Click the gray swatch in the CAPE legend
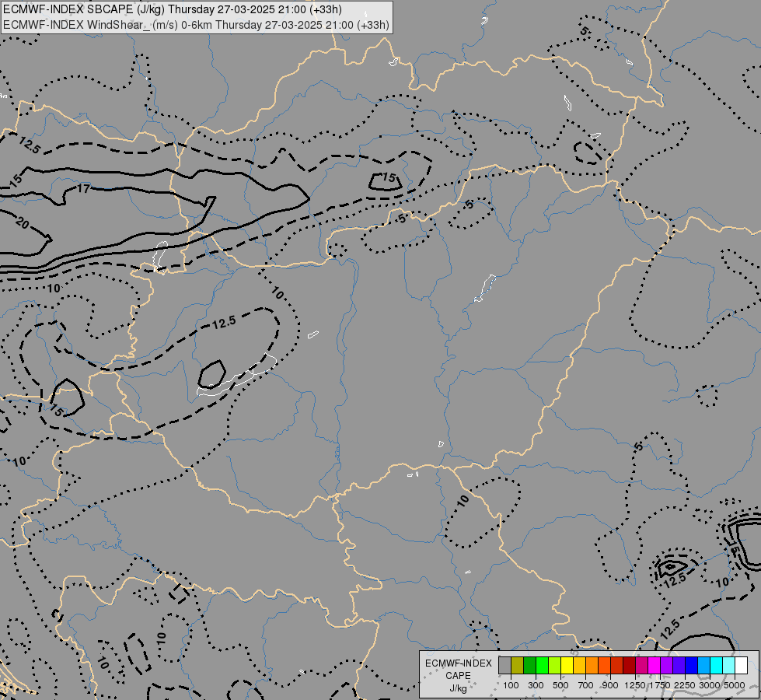Screen dimensions: 761x700 (x=504, y=665)
